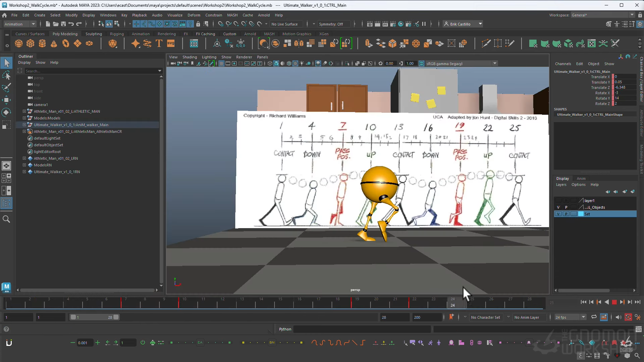Select the arrow Select tool
This screenshot has height=362, width=644.
(6, 63)
